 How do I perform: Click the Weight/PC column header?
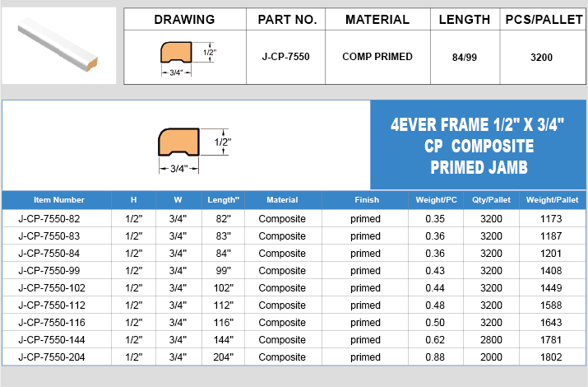436,200
